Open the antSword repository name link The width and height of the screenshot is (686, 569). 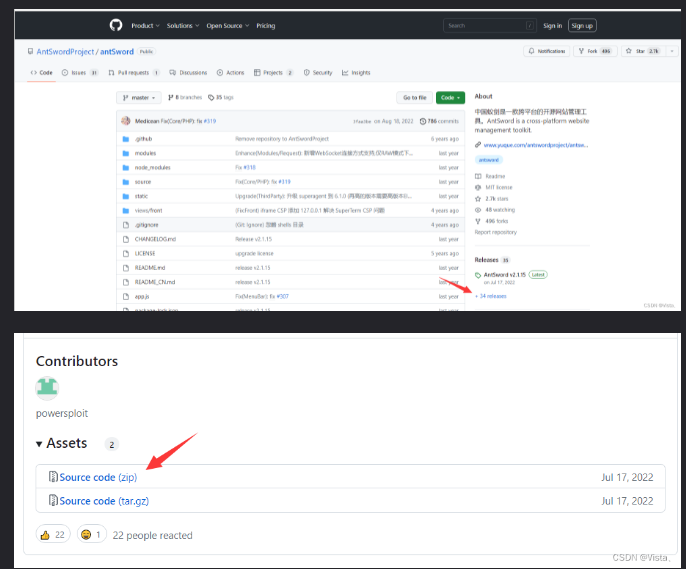coord(117,52)
